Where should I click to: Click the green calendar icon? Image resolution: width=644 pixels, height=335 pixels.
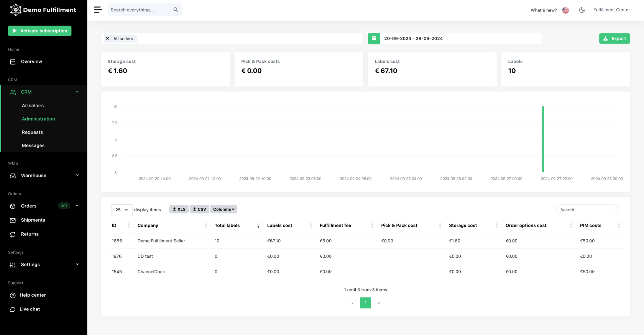click(374, 39)
